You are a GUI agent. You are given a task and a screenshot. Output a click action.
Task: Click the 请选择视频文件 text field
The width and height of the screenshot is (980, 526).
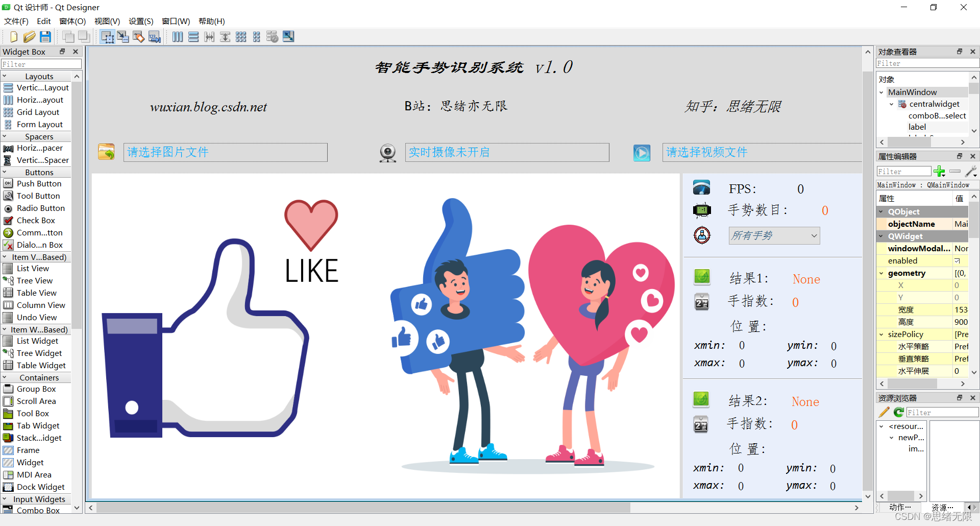pos(762,152)
